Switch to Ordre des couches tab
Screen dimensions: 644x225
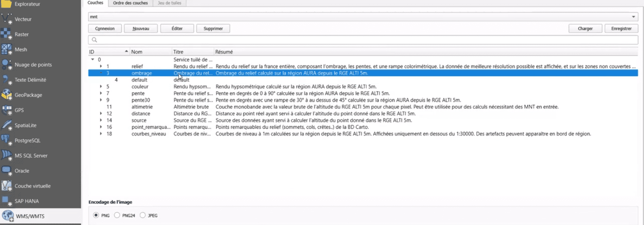[x=130, y=3]
